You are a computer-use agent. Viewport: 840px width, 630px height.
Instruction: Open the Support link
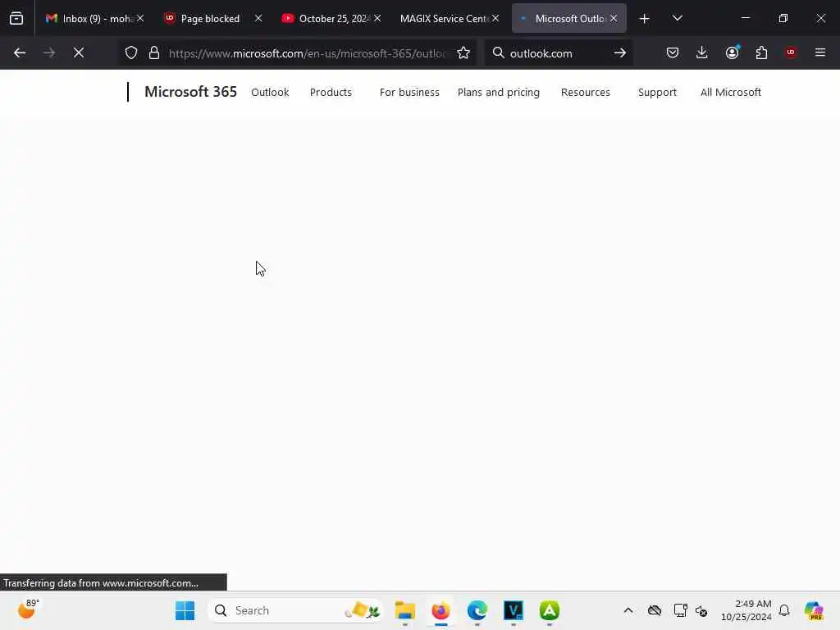[657, 92]
